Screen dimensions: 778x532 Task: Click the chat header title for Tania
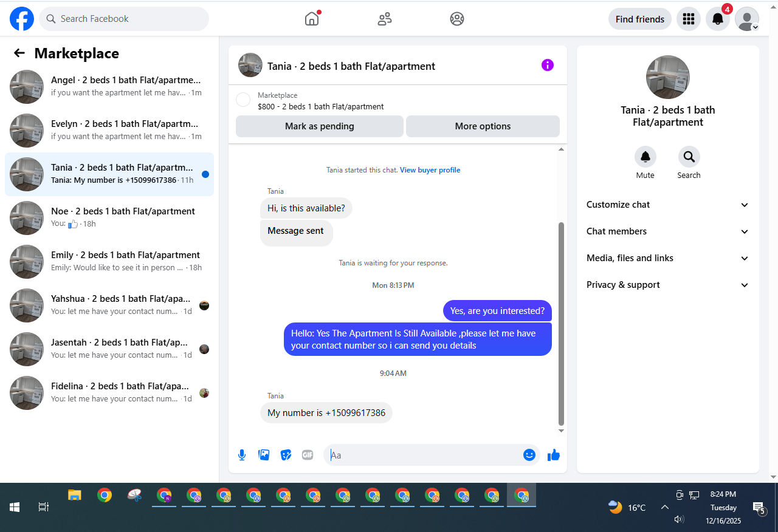coord(351,66)
